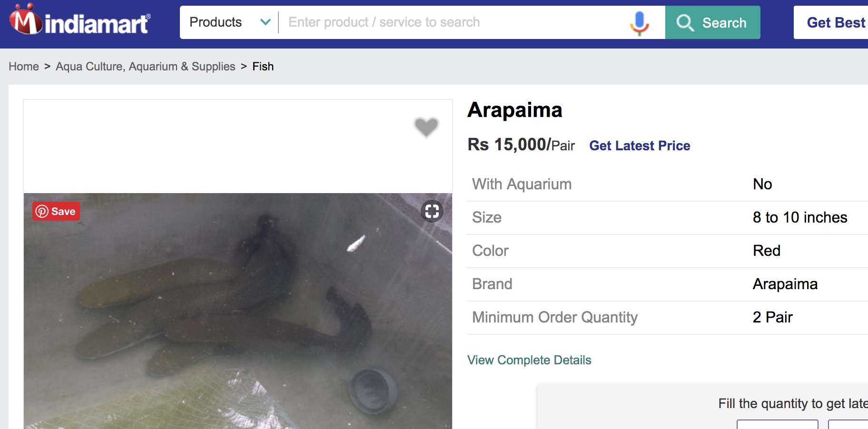This screenshot has height=429, width=868.
Task: Open the Fish breadcrumb category
Action: click(x=263, y=67)
